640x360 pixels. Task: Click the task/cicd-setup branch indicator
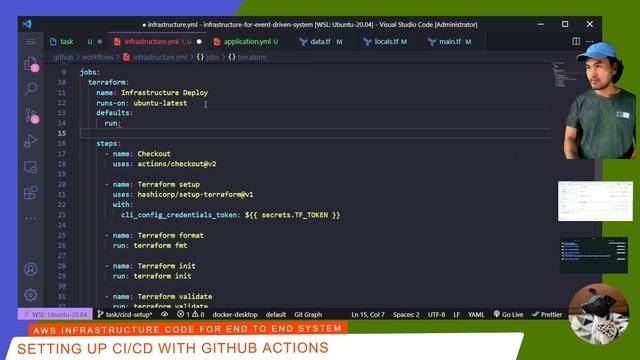coord(125,314)
